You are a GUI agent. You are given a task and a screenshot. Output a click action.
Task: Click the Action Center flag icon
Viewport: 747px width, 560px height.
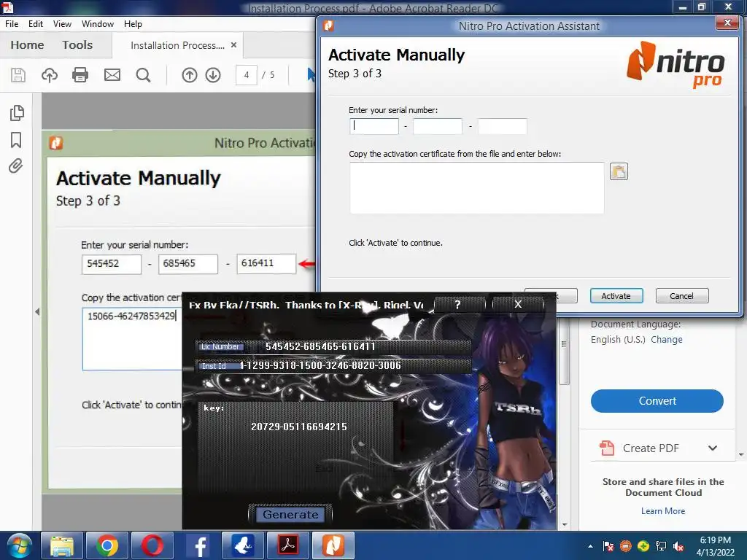(x=608, y=546)
